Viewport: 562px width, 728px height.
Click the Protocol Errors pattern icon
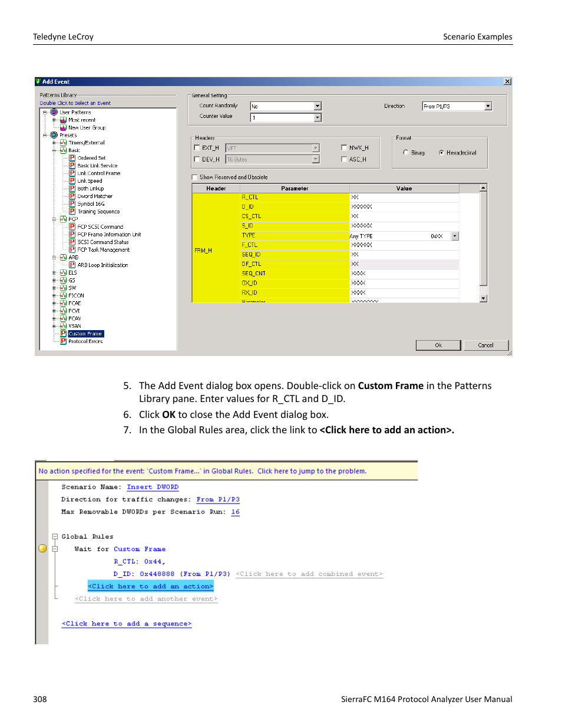(x=63, y=341)
